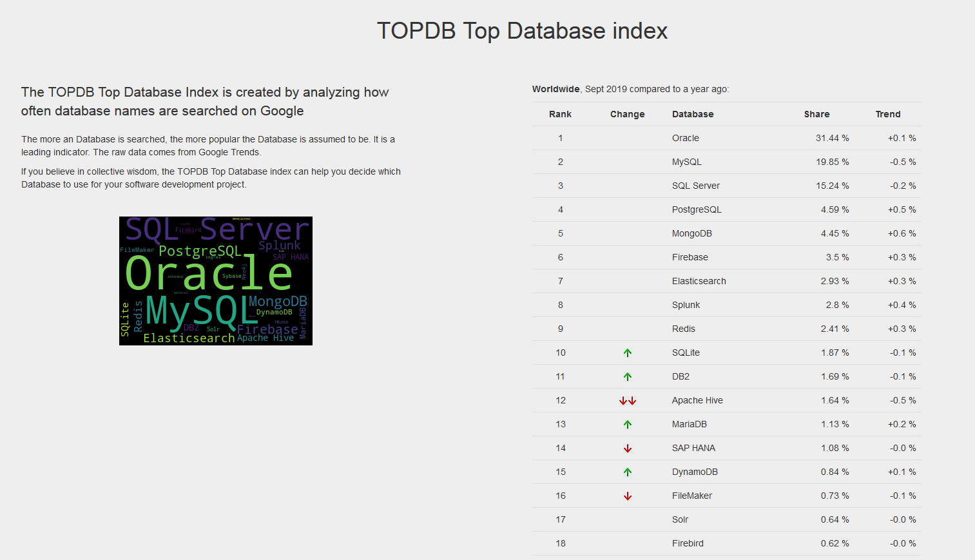This screenshot has width=975, height=560.
Task: Select Redis in the table
Action: (684, 329)
